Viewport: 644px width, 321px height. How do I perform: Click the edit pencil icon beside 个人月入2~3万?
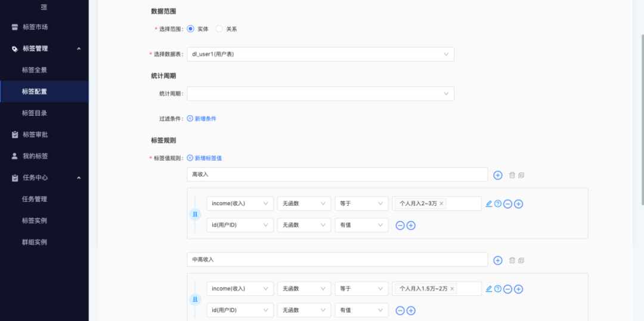(x=489, y=204)
